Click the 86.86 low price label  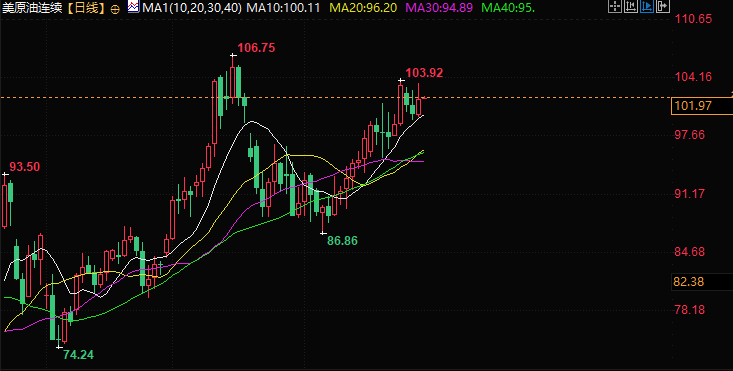[x=342, y=241]
